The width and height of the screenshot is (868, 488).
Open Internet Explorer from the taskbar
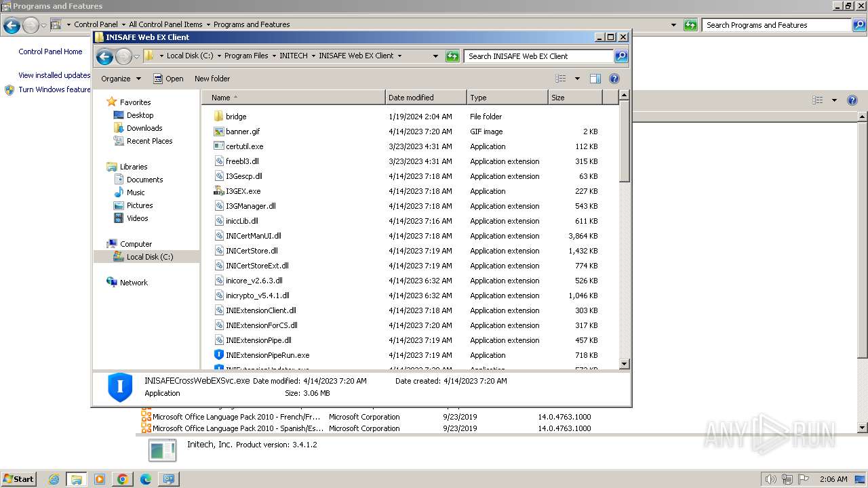click(54, 479)
